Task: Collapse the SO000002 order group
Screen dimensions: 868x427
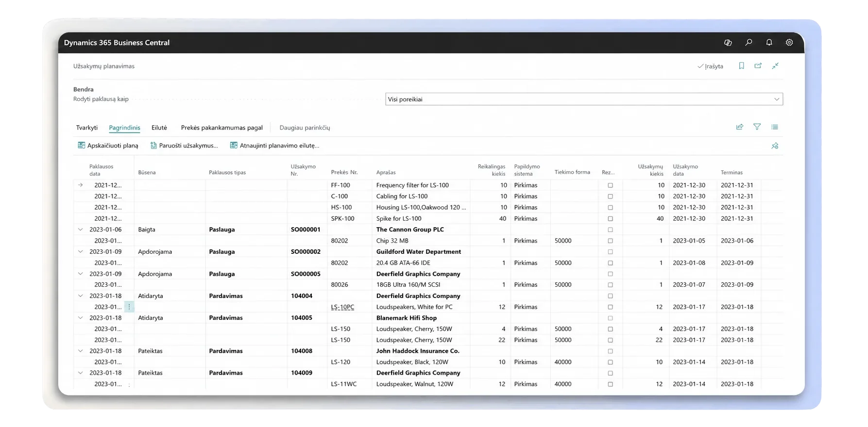Action: click(81, 251)
